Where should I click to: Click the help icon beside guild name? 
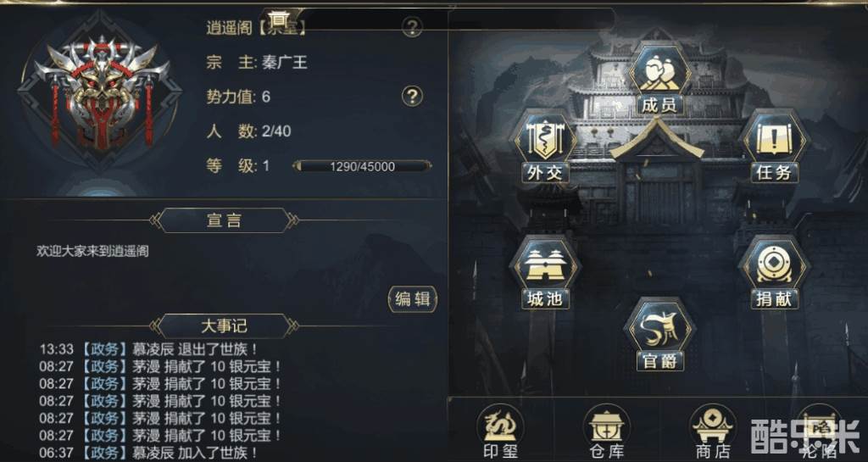(x=412, y=26)
